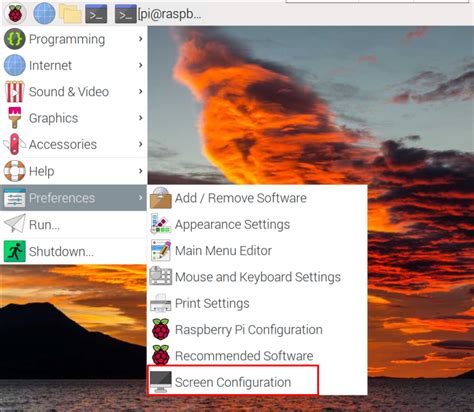The image size is (474, 412).
Task: Open the Raspberry Pi main menu button
Action: coord(15,13)
